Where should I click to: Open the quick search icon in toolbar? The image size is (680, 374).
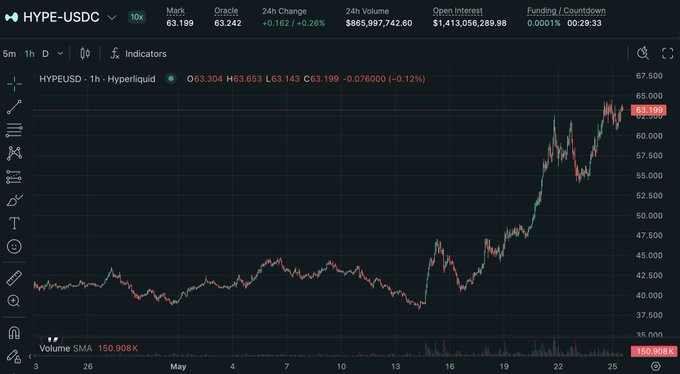643,53
